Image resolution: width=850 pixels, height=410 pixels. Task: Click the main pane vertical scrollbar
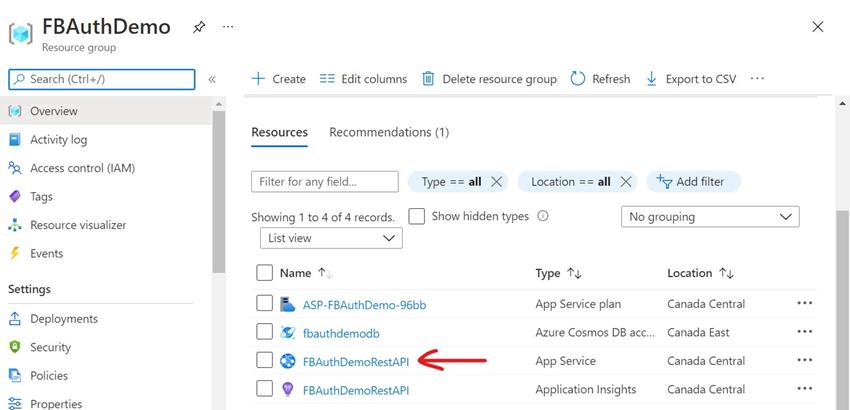tap(843, 309)
